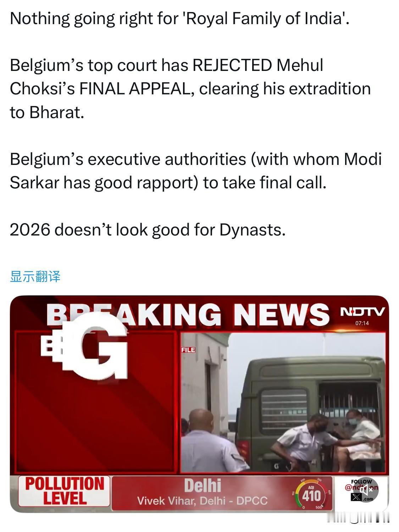Click the '2026 doesn't look good for Dynasts' line
This screenshot has width=399, height=532.
coord(148,229)
